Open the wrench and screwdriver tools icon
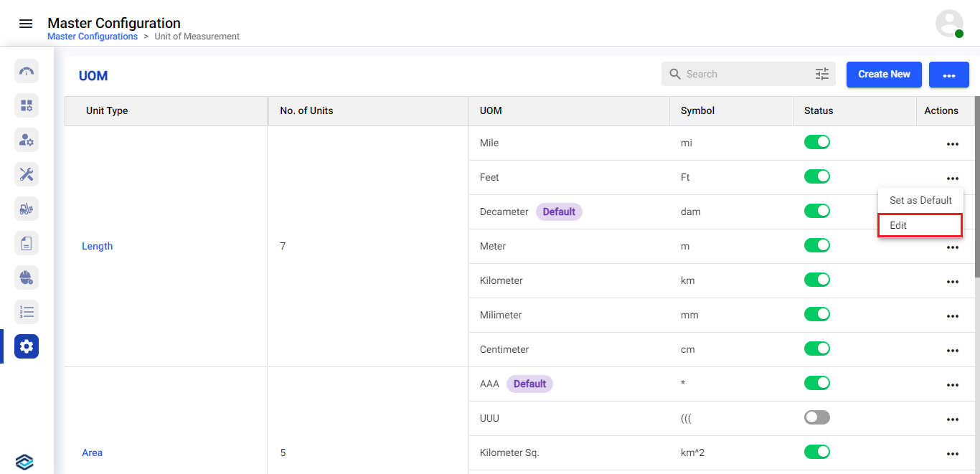The height and width of the screenshot is (474, 980). click(x=27, y=174)
